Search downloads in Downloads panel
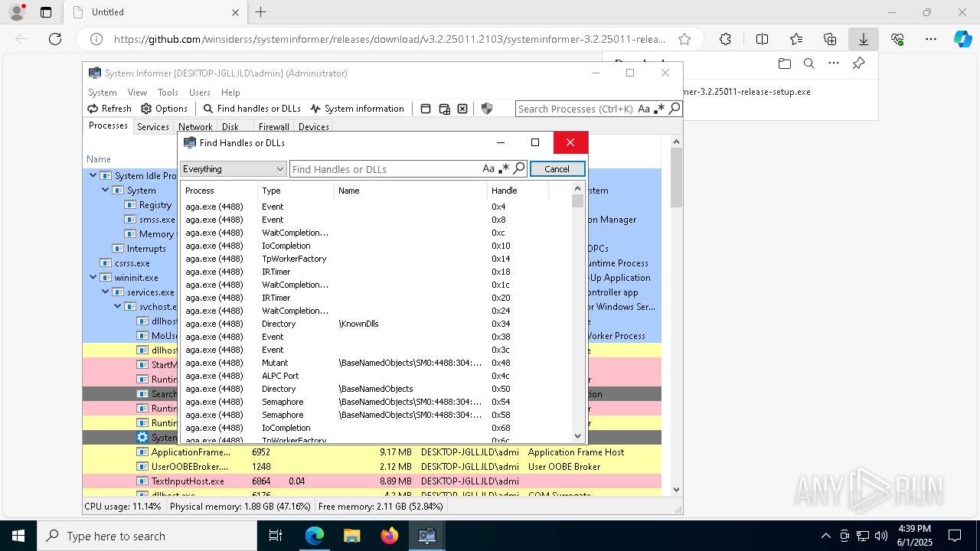 808,64
